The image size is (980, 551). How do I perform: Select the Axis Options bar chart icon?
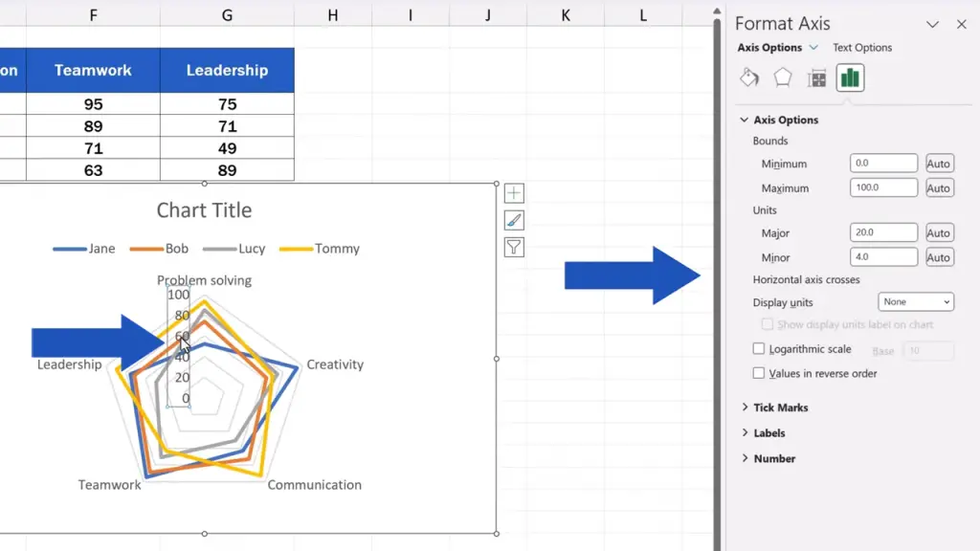[850, 78]
